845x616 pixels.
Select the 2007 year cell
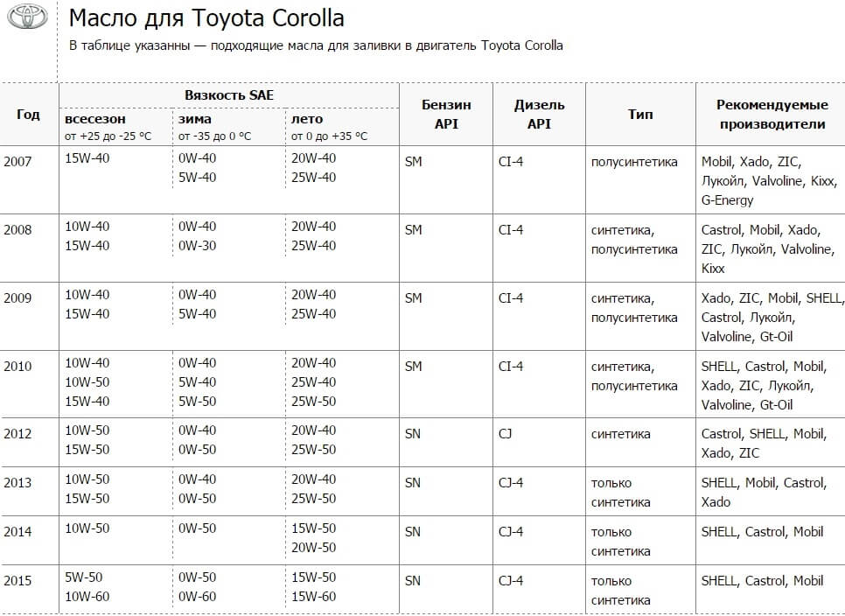point(17,162)
